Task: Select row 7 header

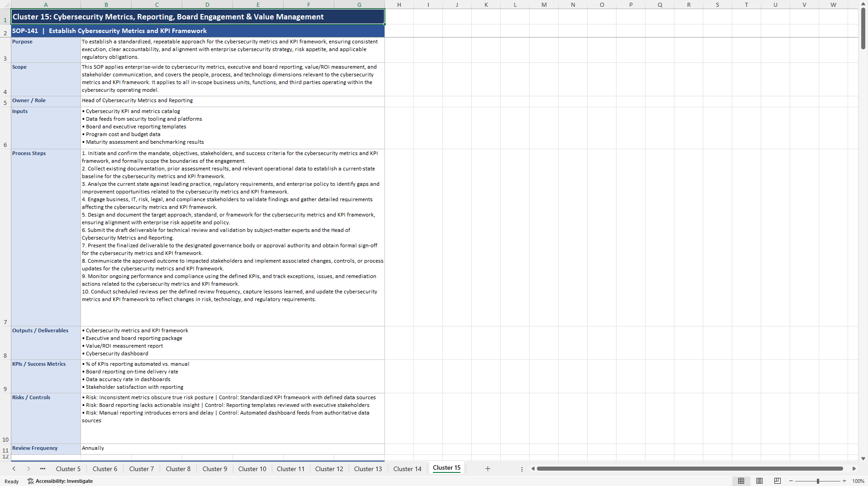Action: tap(5, 237)
